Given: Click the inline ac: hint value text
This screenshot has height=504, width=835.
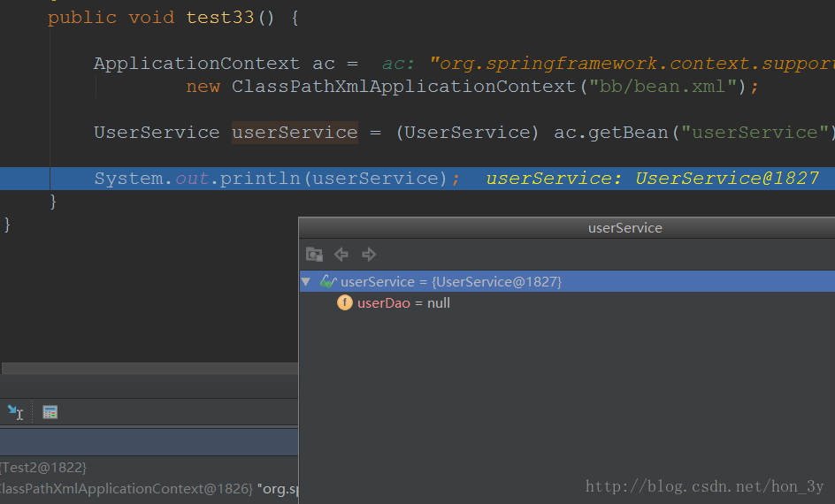Looking at the screenshot, I should [x=632, y=64].
